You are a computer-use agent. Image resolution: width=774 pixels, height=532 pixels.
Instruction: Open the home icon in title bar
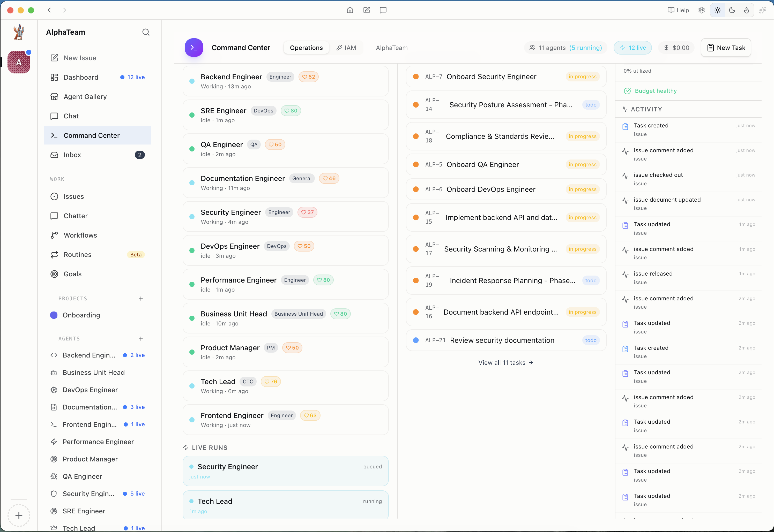tap(350, 10)
